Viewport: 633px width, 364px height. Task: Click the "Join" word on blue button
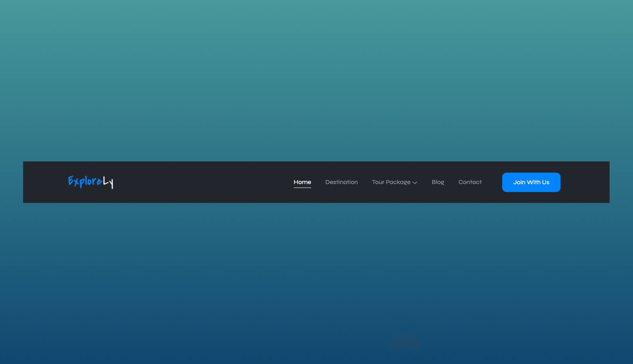click(519, 182)
